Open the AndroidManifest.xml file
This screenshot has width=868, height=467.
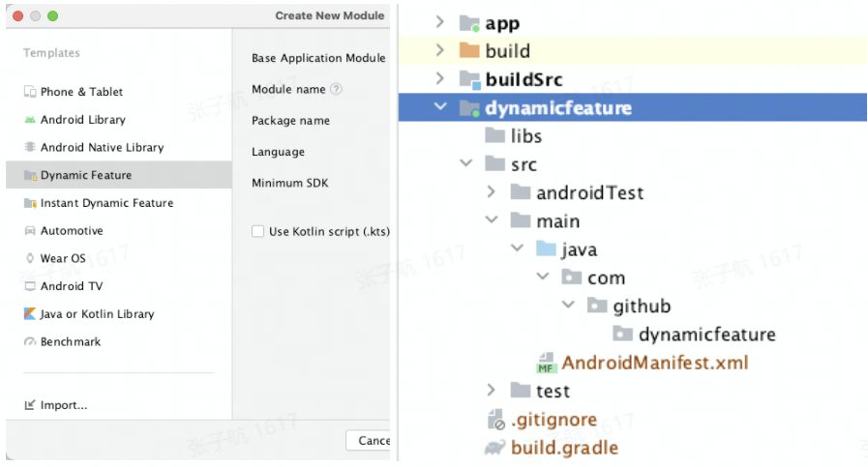tap(654, 364)
